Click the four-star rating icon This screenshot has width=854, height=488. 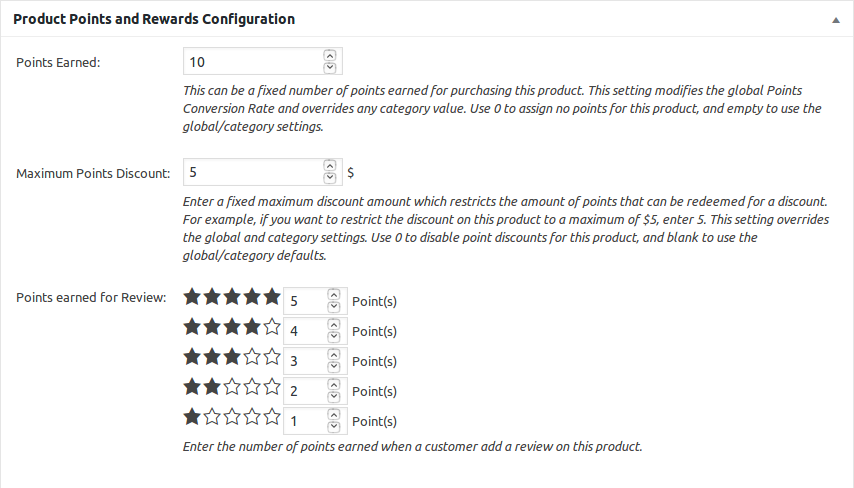232,326
